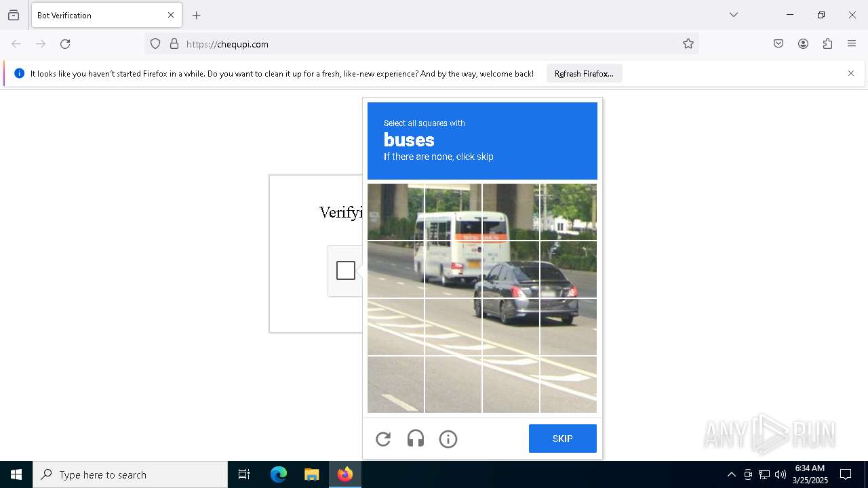Viewport: 868px width, 488px height.
Task: View site security padlock info
Action: coord(174,44)
